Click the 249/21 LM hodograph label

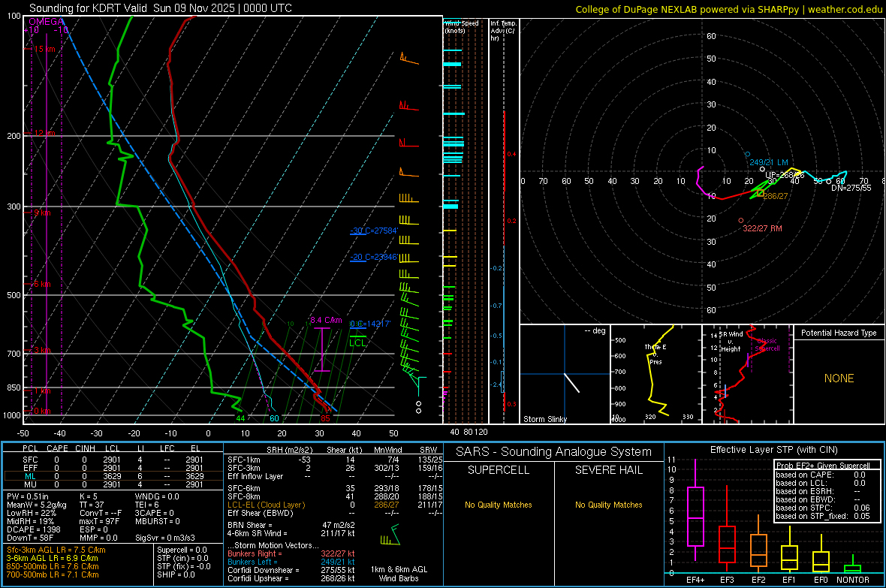point(768,162)
